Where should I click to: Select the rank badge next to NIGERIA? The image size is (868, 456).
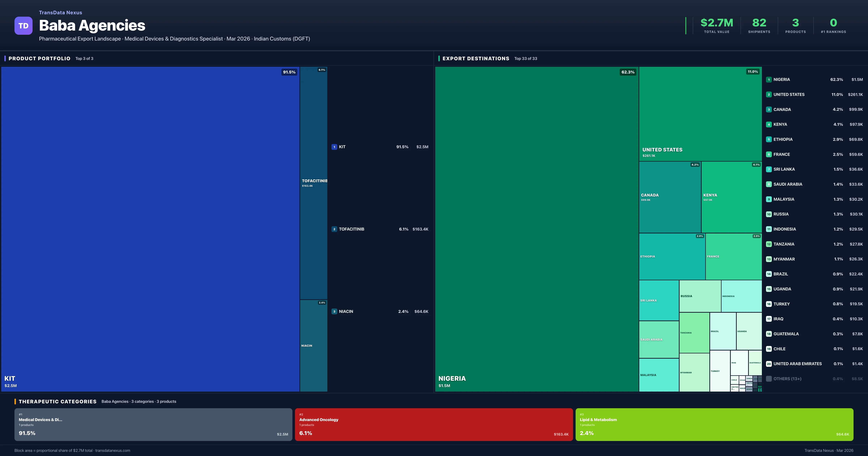[769, 79]
